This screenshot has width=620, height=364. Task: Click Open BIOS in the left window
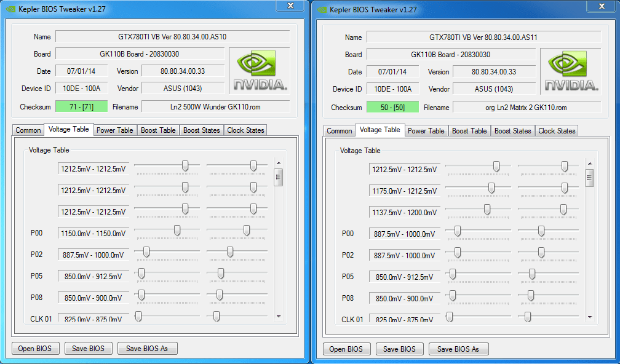35,349
